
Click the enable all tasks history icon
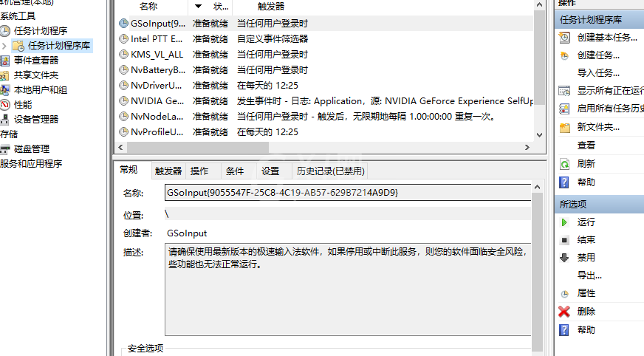click(565, 109)
